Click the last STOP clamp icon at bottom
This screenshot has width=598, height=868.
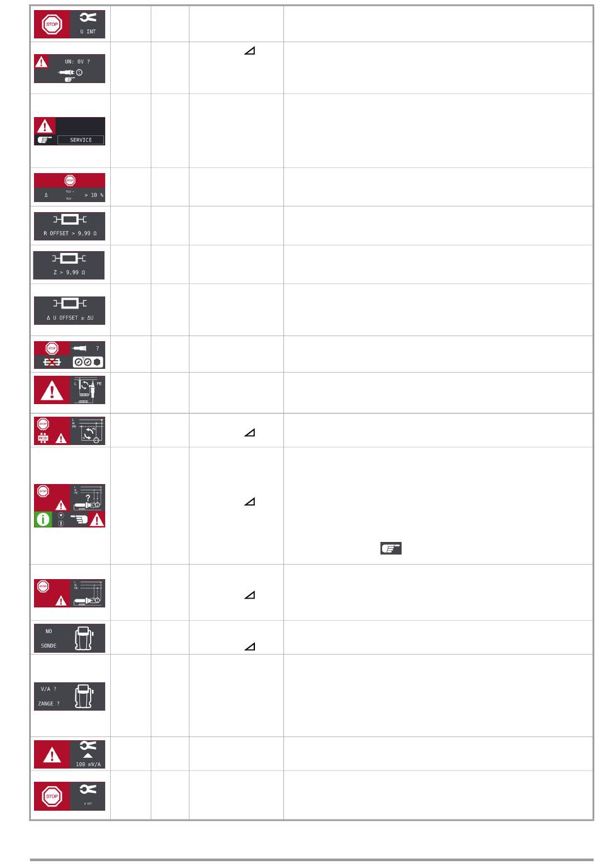(x=69, y=796)
